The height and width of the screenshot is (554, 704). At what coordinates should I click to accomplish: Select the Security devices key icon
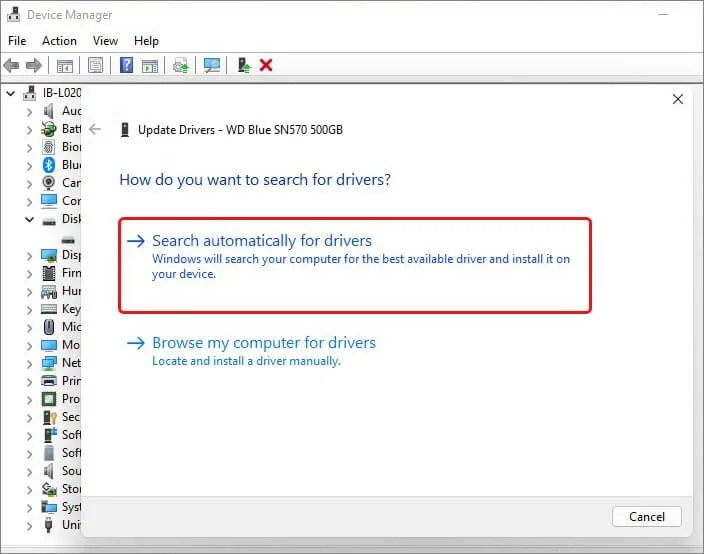pyautogui.click(x=49, y=417)
